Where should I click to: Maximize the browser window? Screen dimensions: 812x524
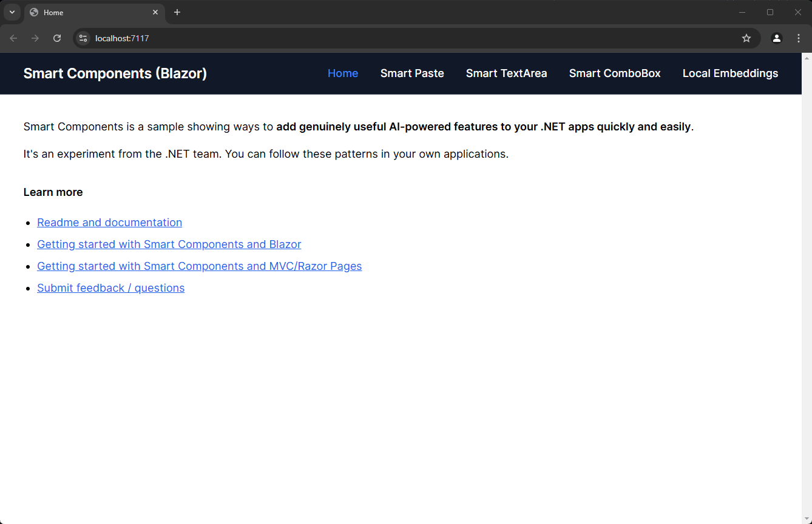point(770,12)
